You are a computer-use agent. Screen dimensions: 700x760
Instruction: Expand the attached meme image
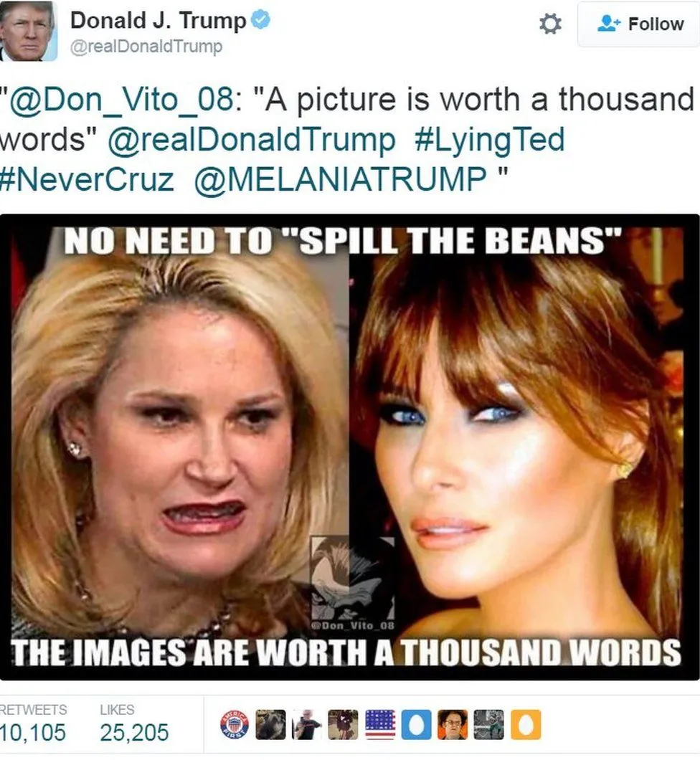[349, 447]
